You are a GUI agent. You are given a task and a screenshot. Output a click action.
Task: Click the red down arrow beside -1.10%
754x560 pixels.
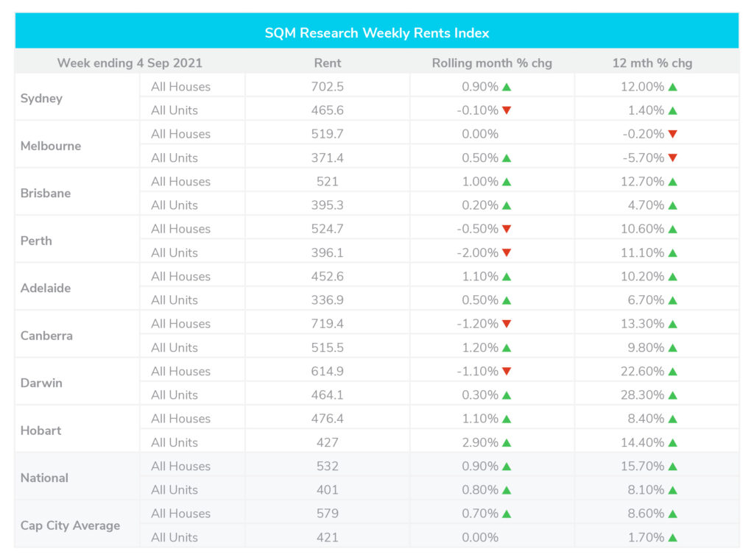[x=506, y=372]
